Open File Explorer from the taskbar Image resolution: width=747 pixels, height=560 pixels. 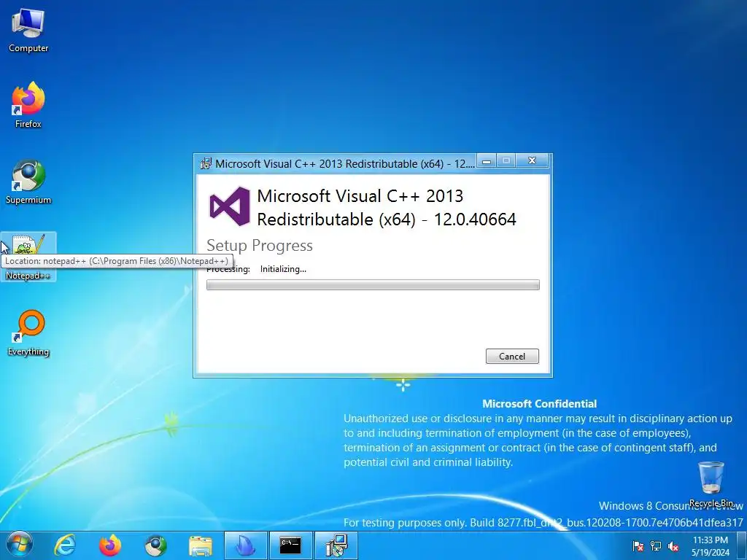click(x=201, y=545)
